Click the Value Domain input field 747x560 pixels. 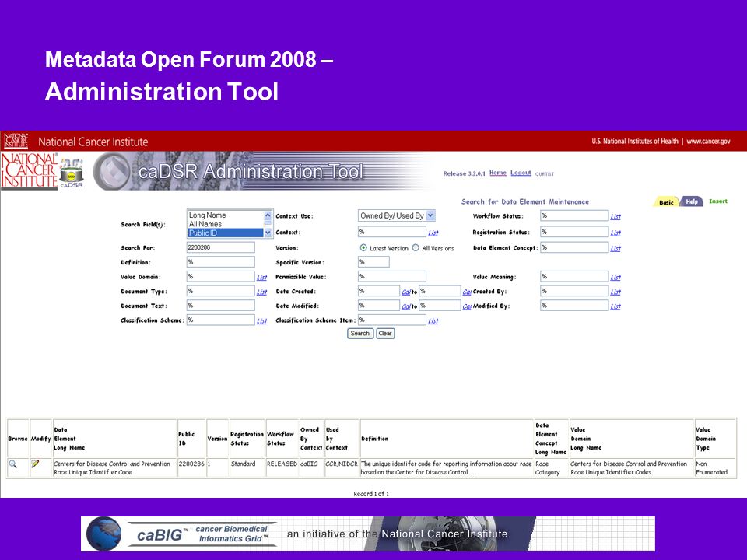(x=220, y=276)
